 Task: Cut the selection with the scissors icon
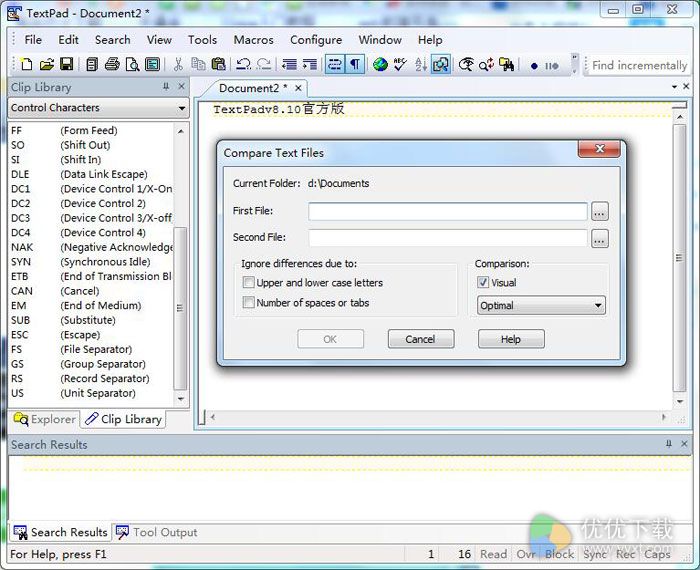tap(178, 65)
